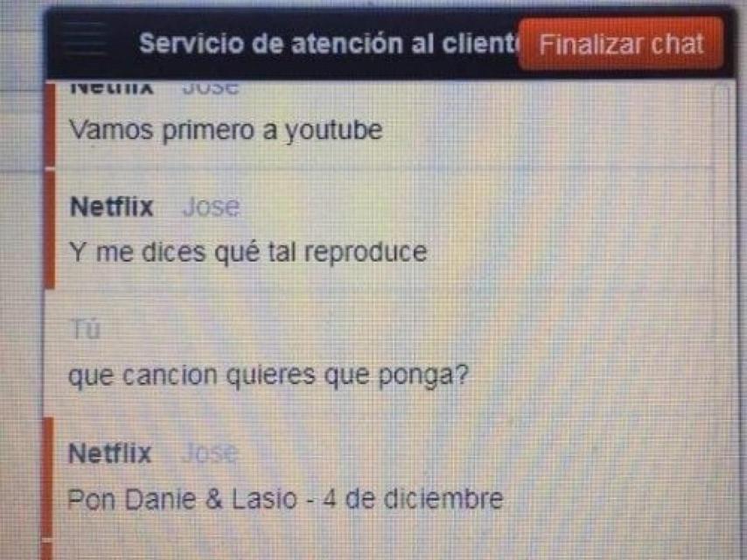Click the text 4 de diciembre
The width and height of the screenshot is (747, 560).
coord(413,499)
